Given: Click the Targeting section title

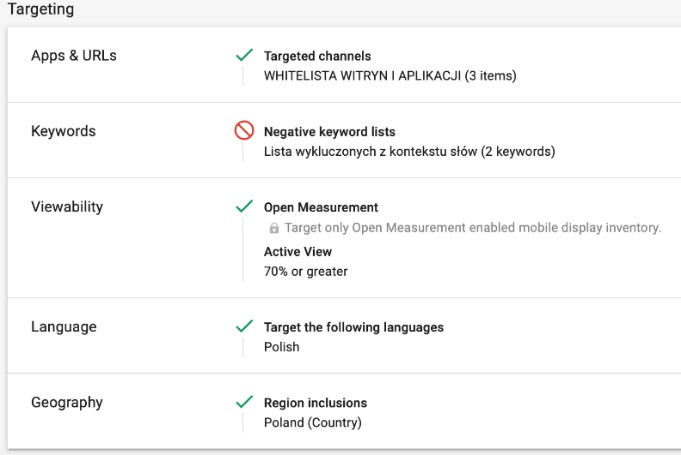Looking at the screenshot, I should pyautogui.click(x=40, y=9).
